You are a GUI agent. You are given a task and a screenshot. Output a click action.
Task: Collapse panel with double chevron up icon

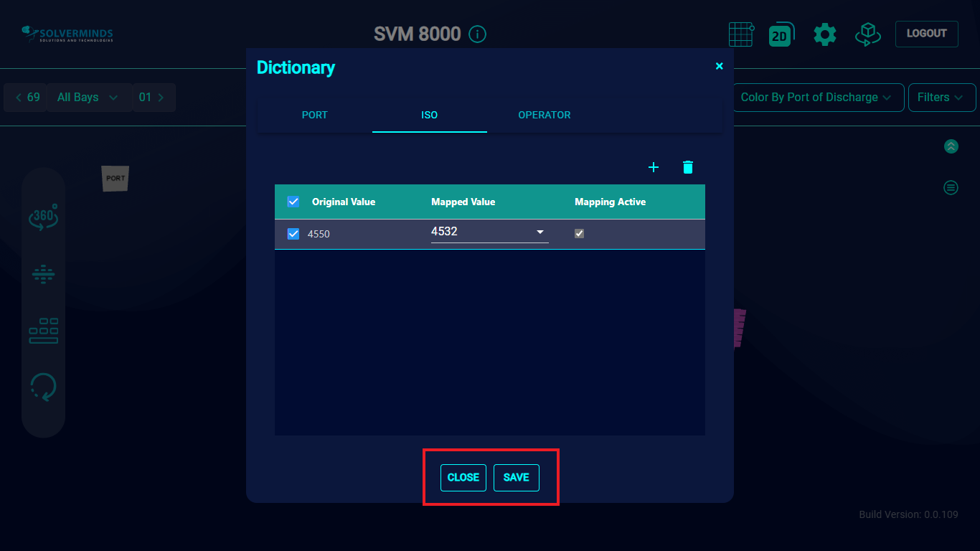click(951, 146)
